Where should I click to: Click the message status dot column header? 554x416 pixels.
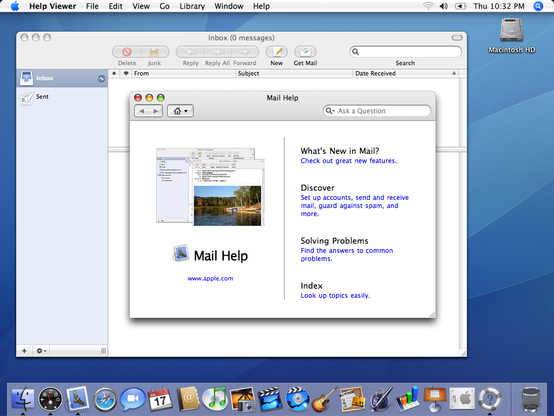click(114, 74)
